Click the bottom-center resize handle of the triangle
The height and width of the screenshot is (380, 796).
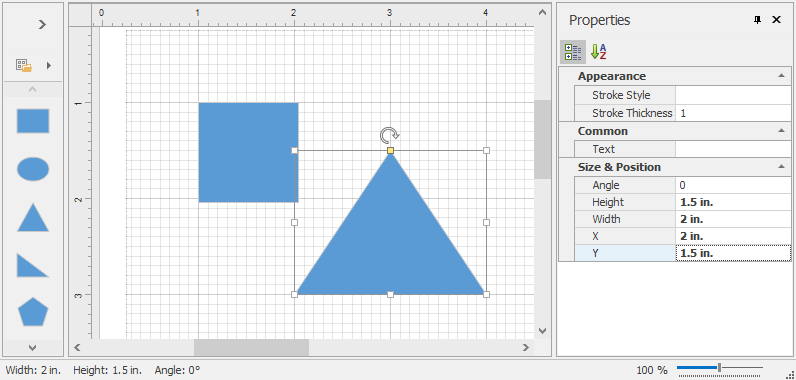point(390,294)
